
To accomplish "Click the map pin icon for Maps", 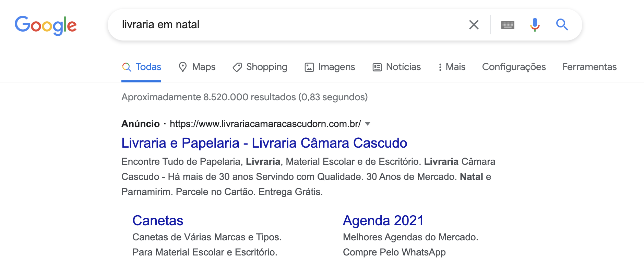I will pyautogui.click(x=183, y=67).
